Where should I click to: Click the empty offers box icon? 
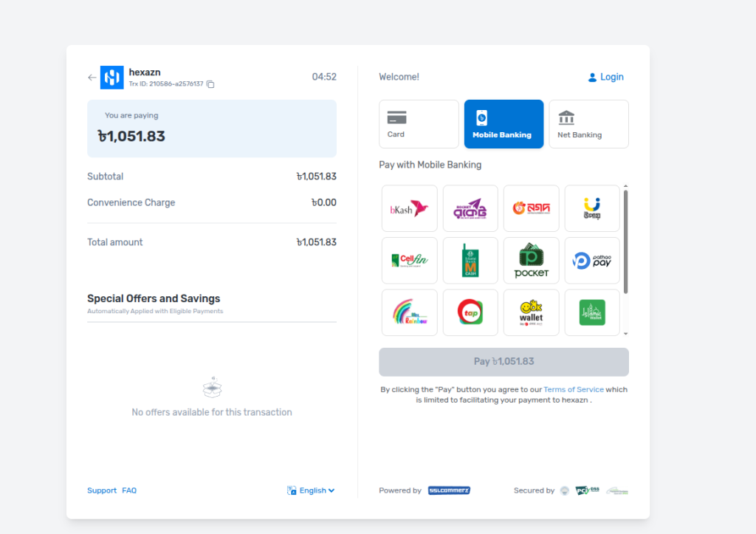[x=212, y=387]
